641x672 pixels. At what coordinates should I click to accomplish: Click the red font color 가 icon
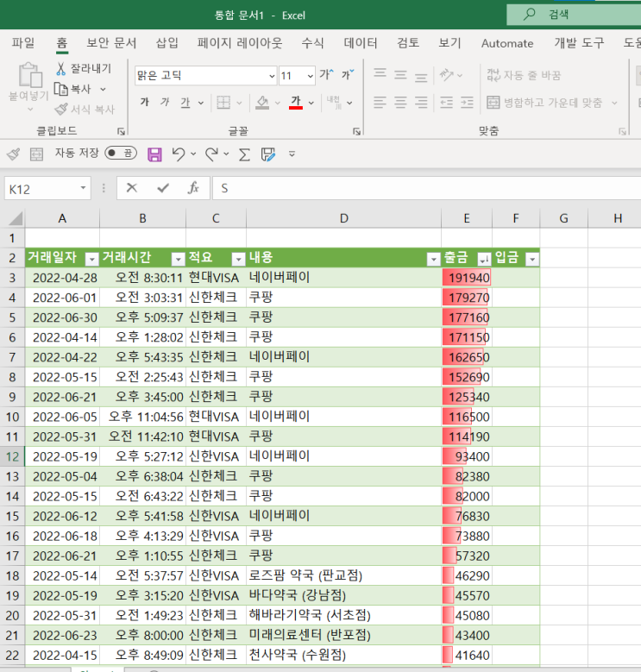[x=296, y=103]
